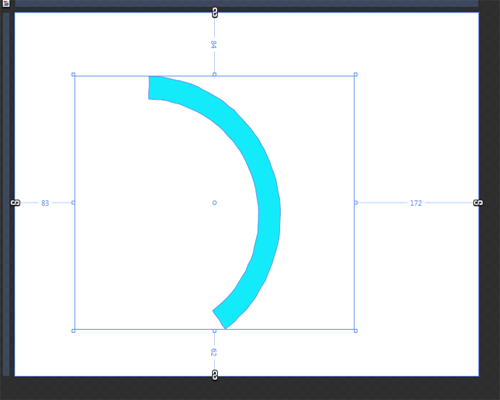Image resolution: width=500 pixels, height=400 pixels.
Task: Click the left margin value 83
Action: pyautogui.click(x=45, y=203)
